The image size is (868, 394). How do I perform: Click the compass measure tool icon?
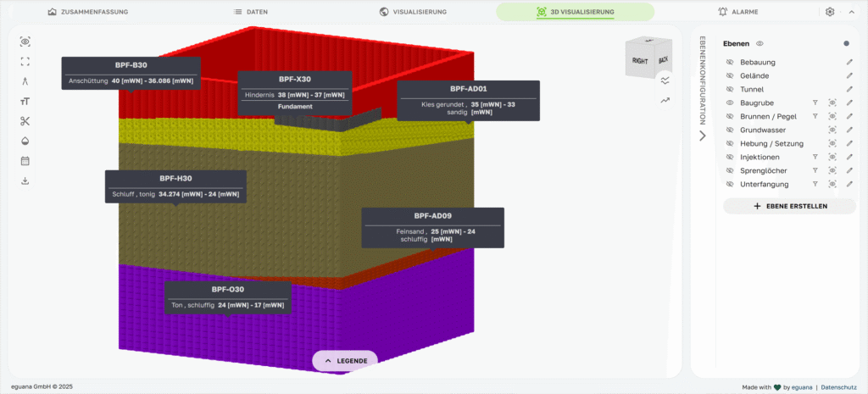pos(25,81)
